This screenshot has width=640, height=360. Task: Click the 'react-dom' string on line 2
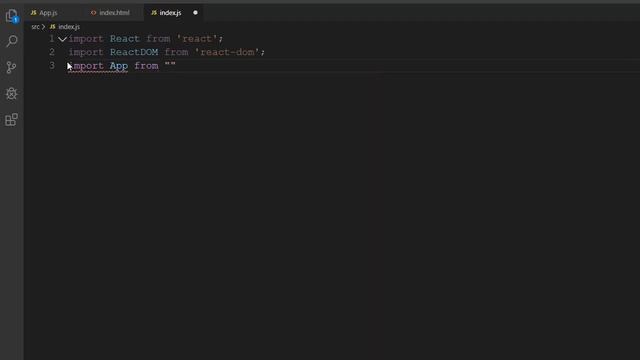tap(227, 52)
